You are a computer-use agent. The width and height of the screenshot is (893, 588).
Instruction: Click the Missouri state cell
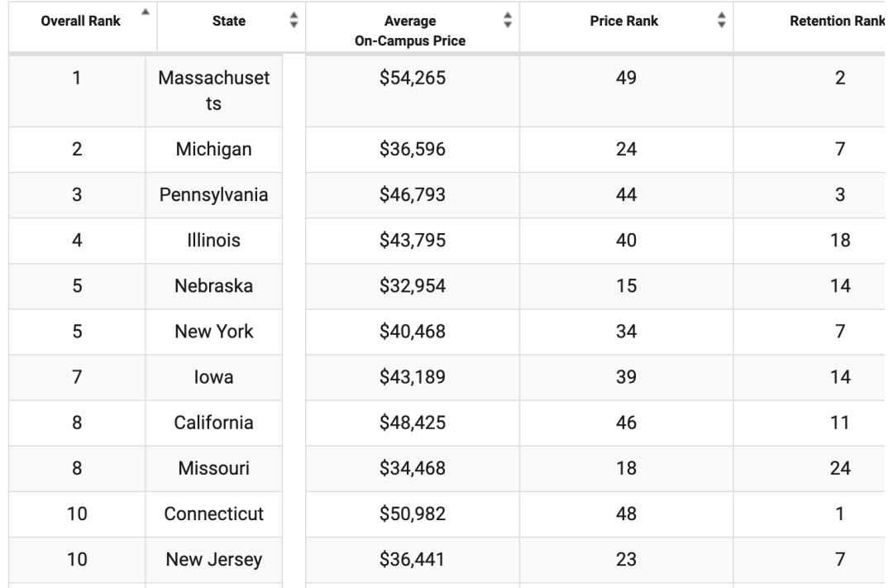coord(213,469)
